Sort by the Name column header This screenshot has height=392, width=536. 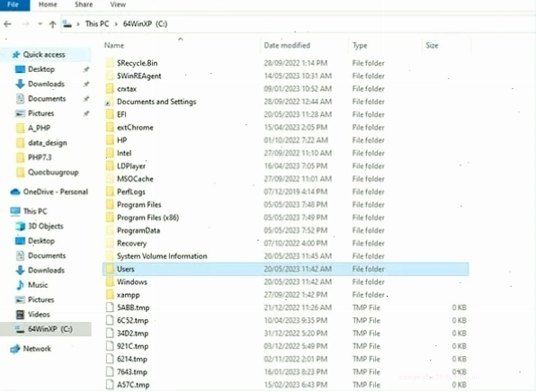tap(114, 46)
